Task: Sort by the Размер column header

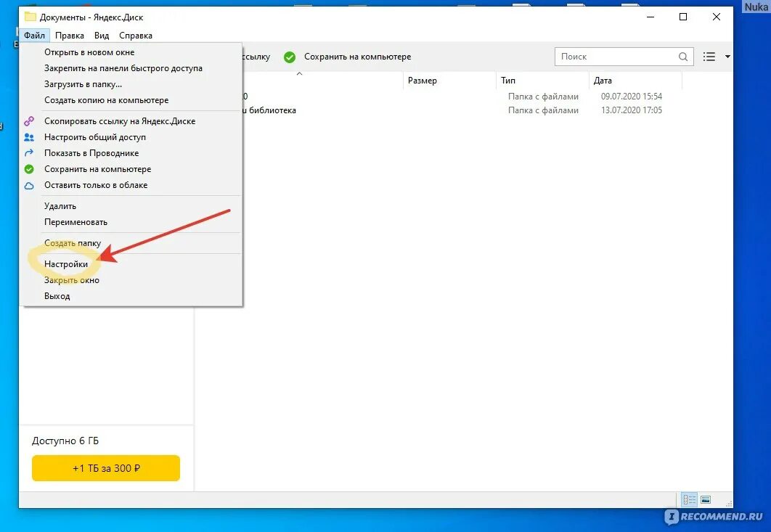Action: click(450, 81)
